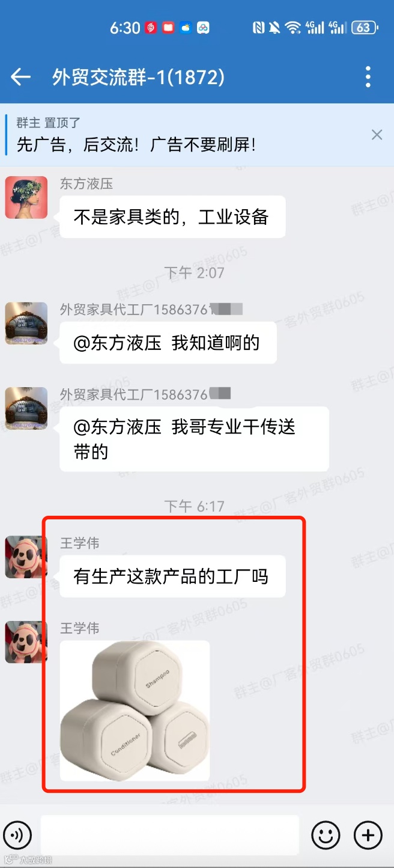Image resolution: width=394 pixels, height=868 pixels.
Task: Open the emoji picker
Action: 326,835
